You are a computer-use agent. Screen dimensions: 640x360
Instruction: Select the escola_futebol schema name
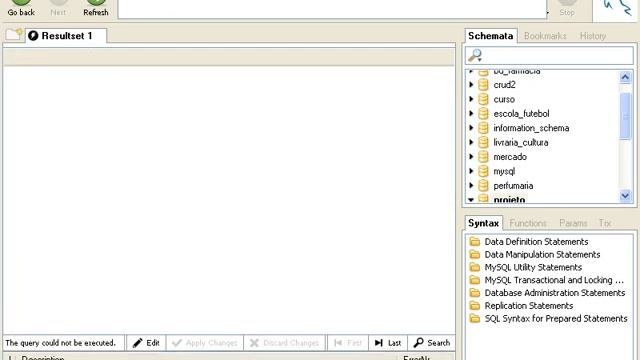(x=521, y=114)
